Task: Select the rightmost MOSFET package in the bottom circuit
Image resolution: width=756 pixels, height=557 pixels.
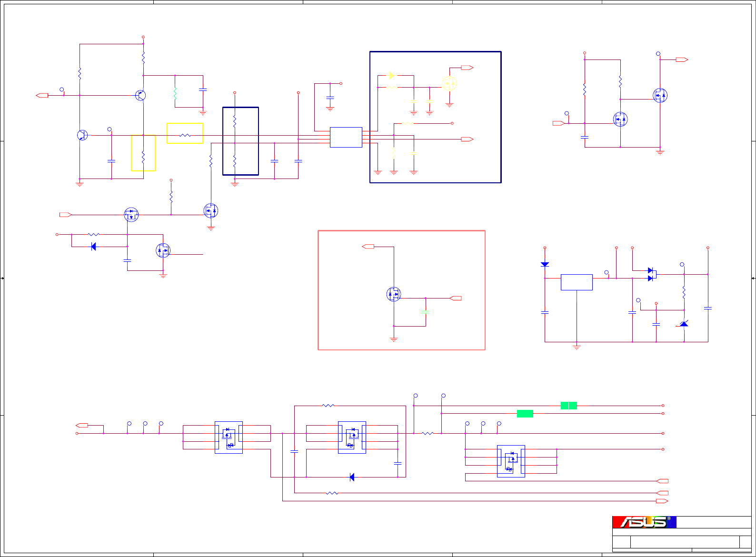Action: (x=511, y=461)
